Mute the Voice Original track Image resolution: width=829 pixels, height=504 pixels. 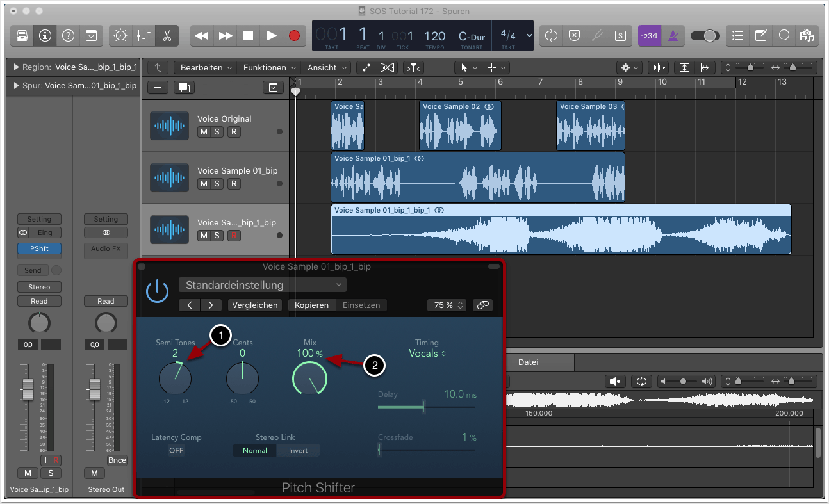[x=204, y=132]
